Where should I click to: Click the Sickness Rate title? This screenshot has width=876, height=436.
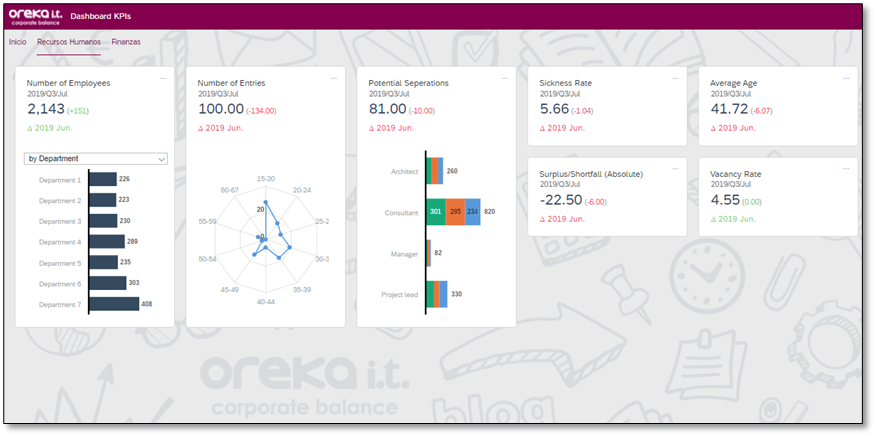click(x=565, y=83)
